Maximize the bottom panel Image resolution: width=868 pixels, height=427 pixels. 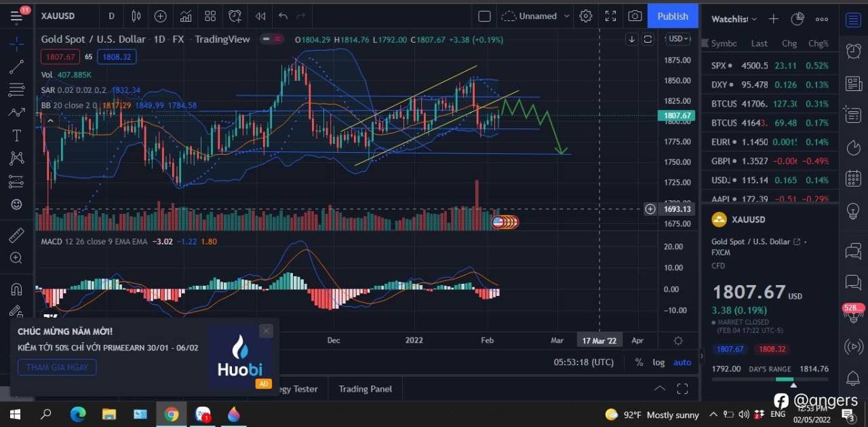[x=682, y=389]
